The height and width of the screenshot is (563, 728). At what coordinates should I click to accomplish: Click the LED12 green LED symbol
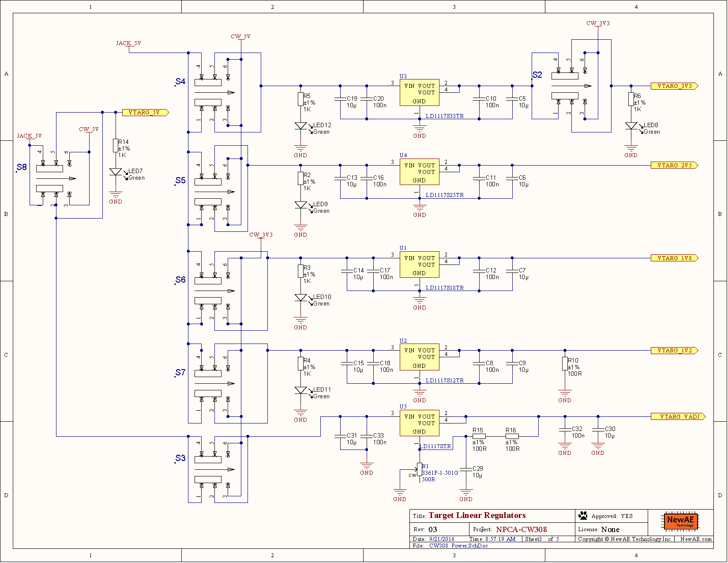click(301, 126)
